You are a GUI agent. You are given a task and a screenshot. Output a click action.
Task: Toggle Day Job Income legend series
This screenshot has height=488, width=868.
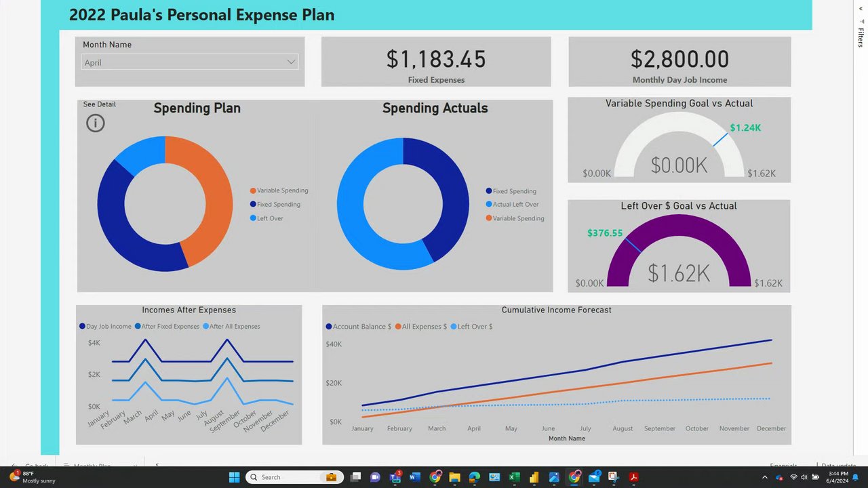[105, 327]
